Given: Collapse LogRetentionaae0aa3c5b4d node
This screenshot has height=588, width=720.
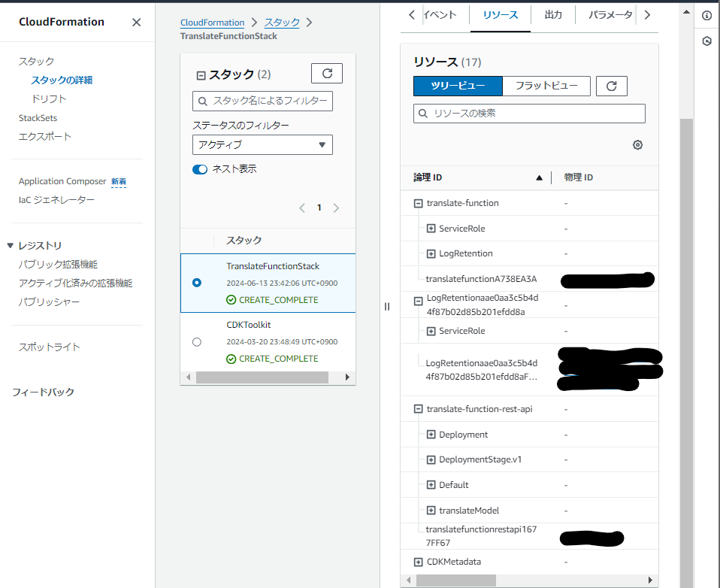Looking at the screenshot, I should [x=418, y=302].
